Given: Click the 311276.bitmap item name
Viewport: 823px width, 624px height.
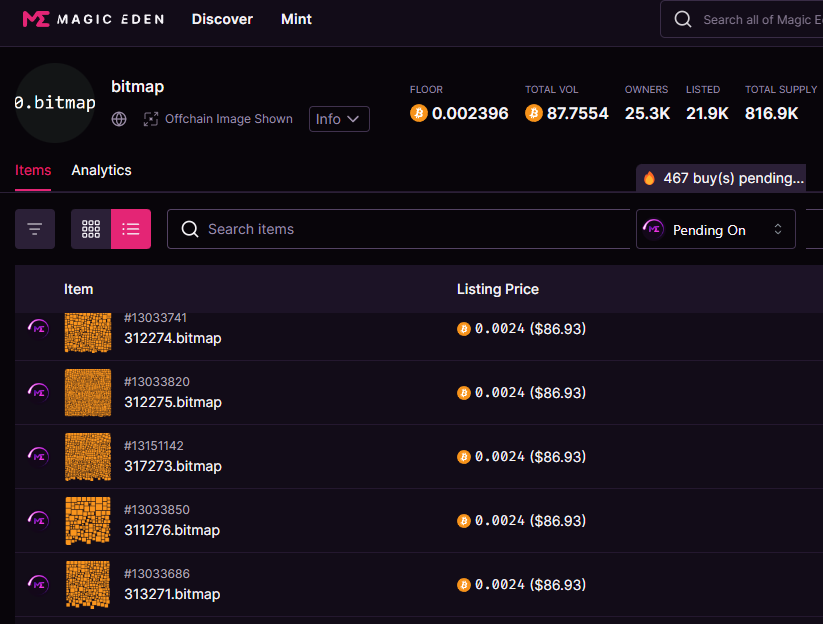Looking at the screenshot, I should click(172, 531).
